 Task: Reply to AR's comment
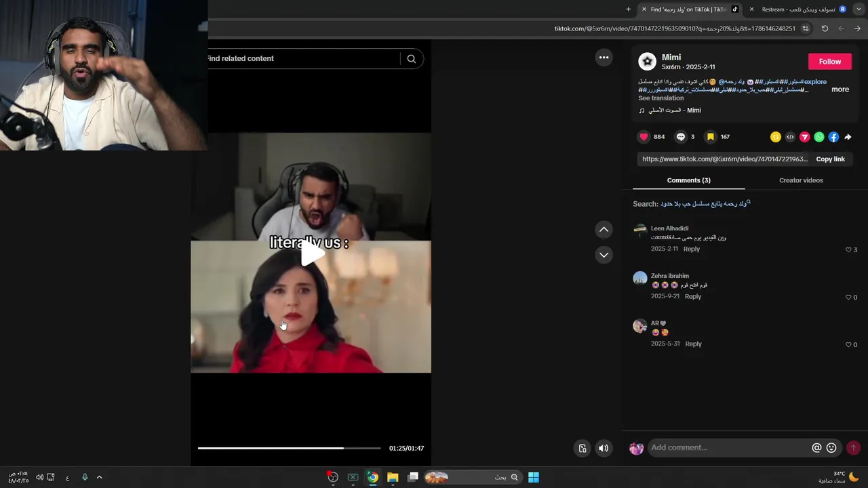tap(693, 344)
